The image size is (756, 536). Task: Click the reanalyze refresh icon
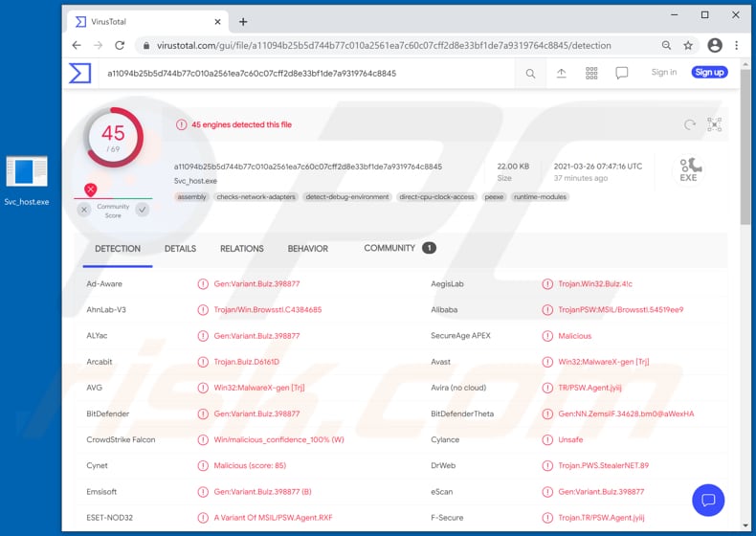689,124
